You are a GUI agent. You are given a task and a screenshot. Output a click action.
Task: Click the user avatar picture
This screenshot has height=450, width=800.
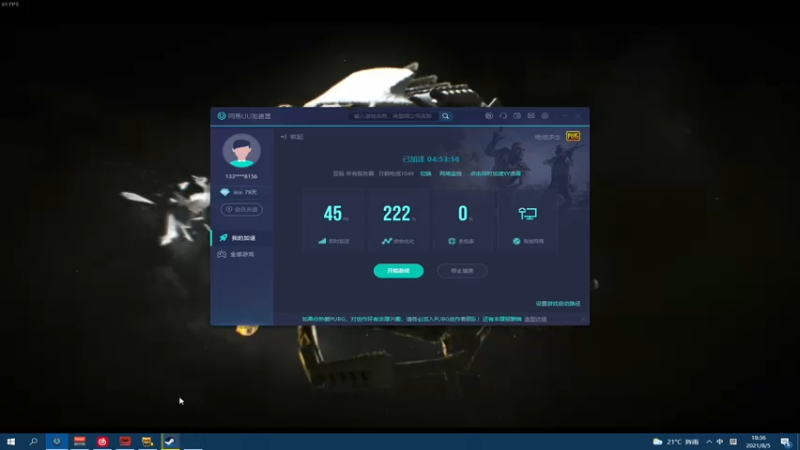pyautogui.click(x=241, y=151)
